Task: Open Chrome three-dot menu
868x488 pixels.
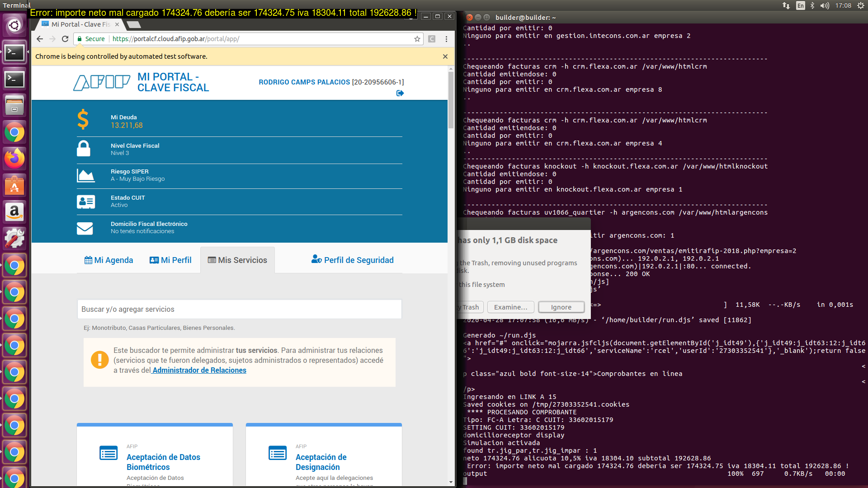Action: click(446, 39)
